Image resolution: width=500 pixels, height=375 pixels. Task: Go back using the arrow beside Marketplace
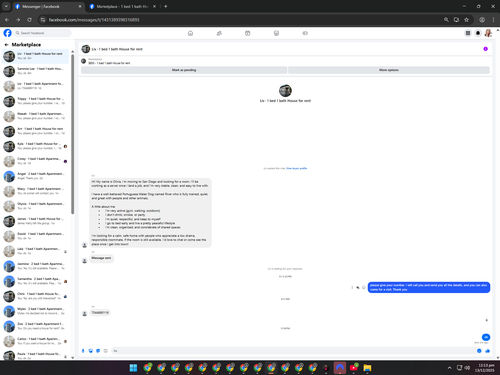click(6, 45)
